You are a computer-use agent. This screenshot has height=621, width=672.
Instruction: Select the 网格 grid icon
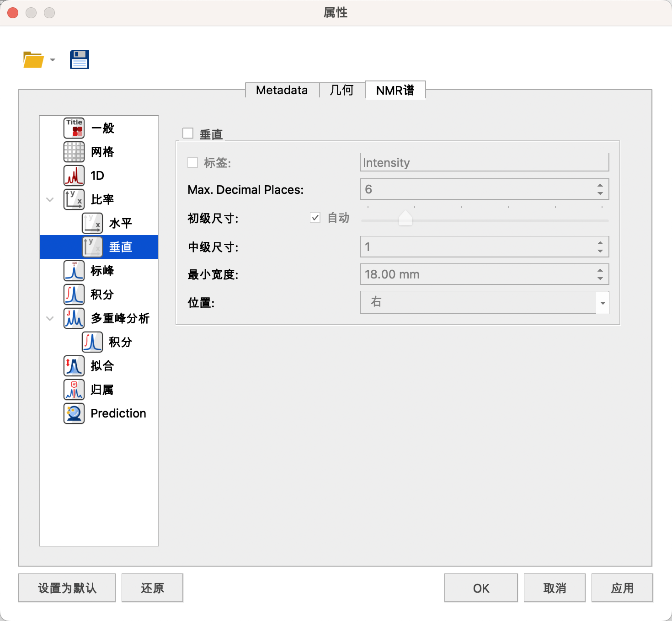74,152
